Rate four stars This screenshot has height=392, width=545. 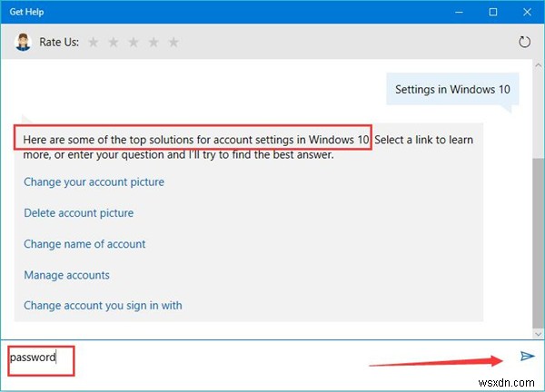(154, 43)
